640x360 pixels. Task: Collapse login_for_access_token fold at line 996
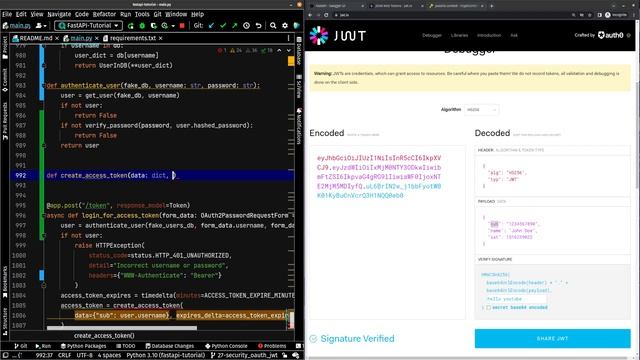point(44,216)
